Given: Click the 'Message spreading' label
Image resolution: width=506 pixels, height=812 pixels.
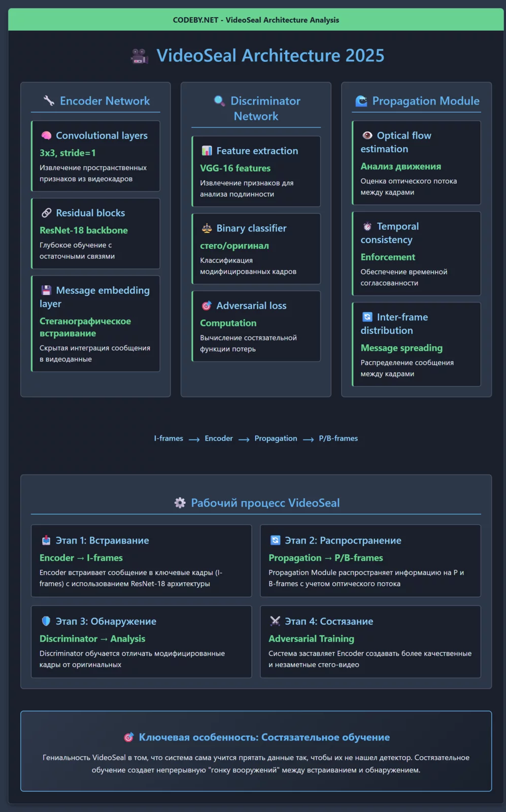Looking at the screenshot, I should (x=401, y=348).
